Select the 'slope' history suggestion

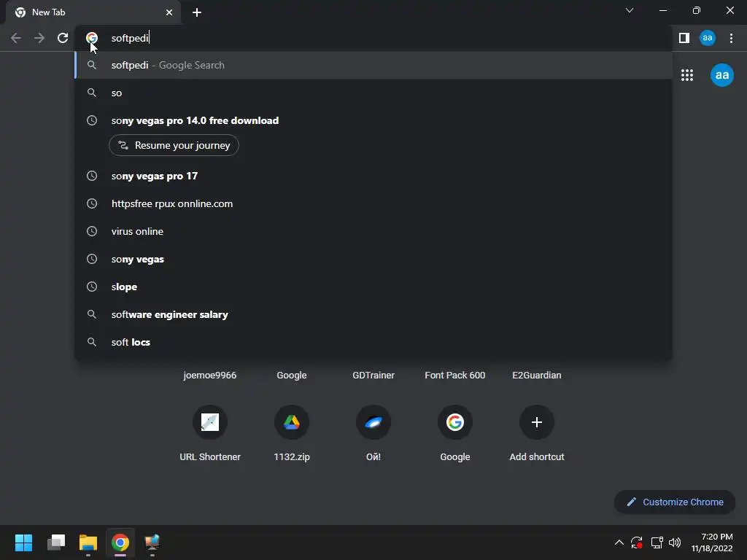[x=373, y=287]
